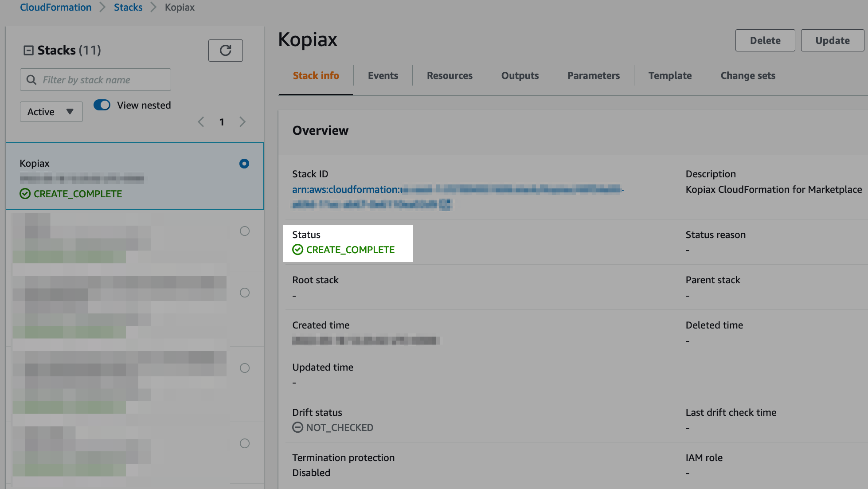This screenshot has height=489, width=868.
Task: Click the Status reason label
Action: click(716, 235)
